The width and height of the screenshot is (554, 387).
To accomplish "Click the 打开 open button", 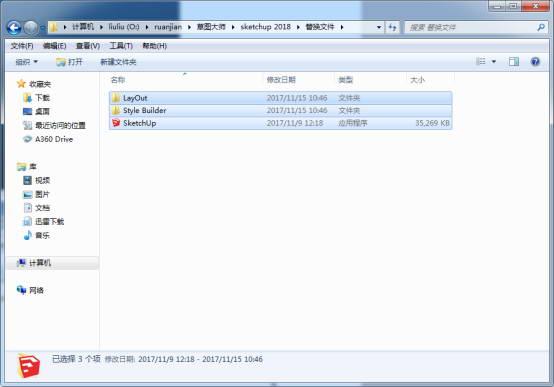I will 69,62.
